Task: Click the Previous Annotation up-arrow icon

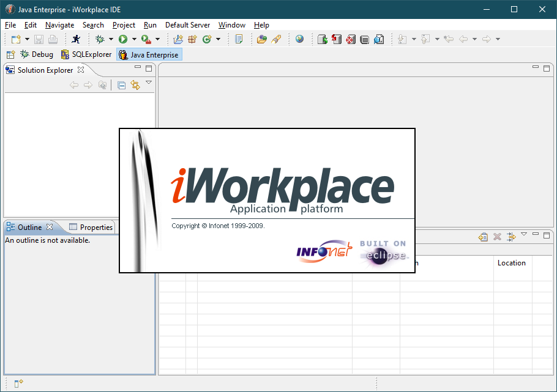Action: coord(425,39)
